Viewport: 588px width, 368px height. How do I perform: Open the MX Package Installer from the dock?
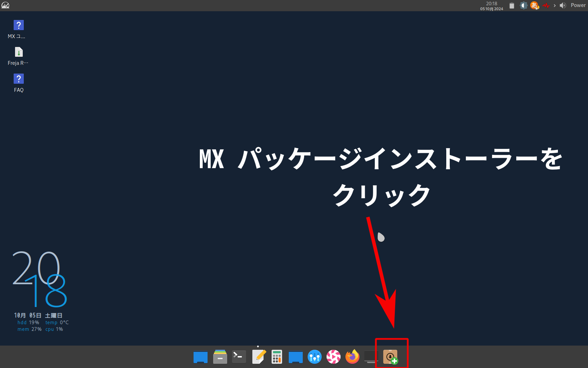(x=390, y=357)
